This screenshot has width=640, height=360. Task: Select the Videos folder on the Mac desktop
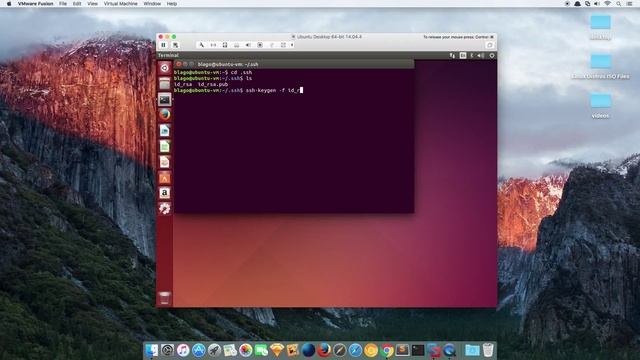click(600, 106)
